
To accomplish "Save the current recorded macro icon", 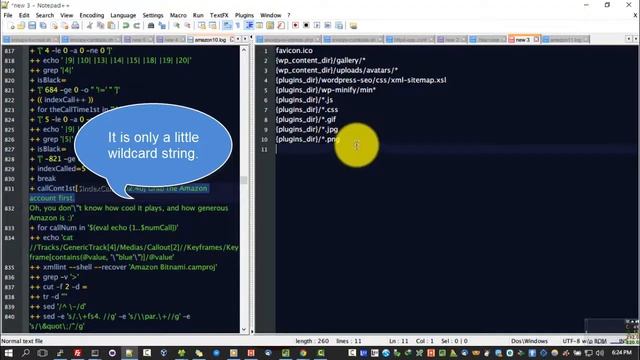I will [x=339, y=26].
